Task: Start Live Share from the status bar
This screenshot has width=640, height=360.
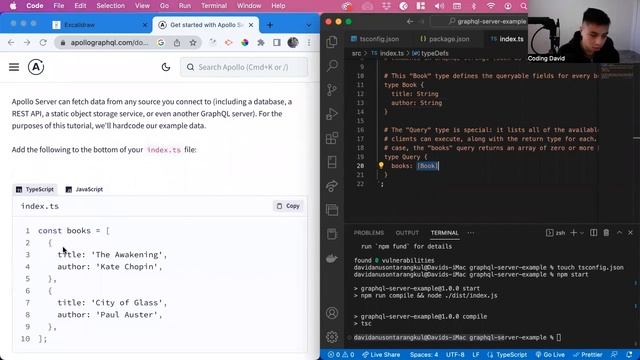Action: [381, 355]
